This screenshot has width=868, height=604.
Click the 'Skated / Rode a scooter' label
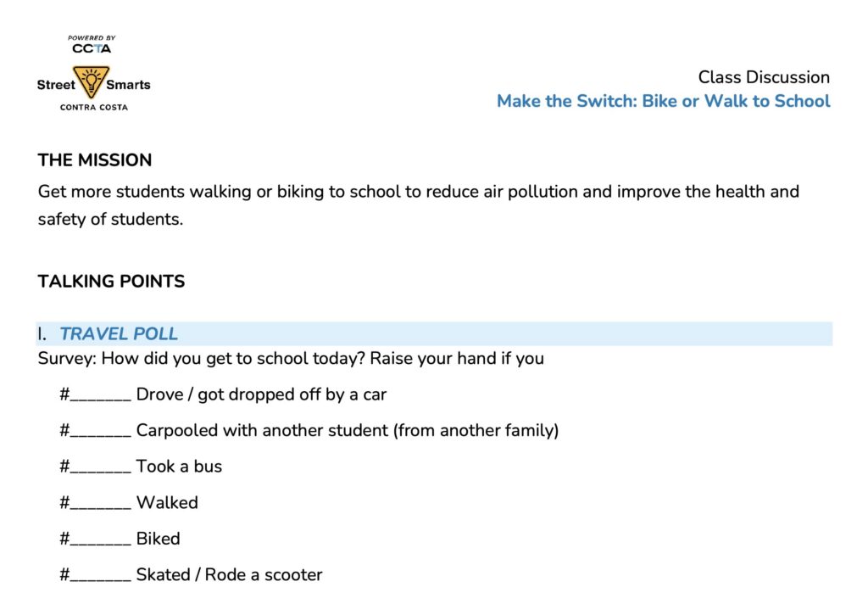[x=229, y=575]
